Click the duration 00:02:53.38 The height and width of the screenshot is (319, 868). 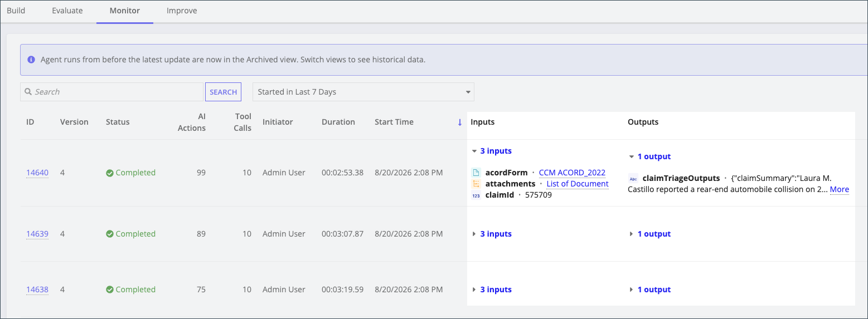point(342,173)
